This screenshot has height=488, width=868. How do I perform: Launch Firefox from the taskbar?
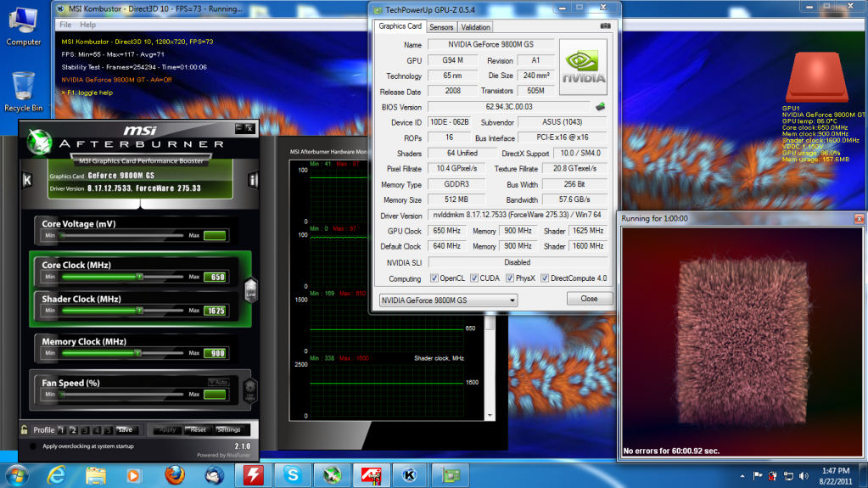[175, 475]
